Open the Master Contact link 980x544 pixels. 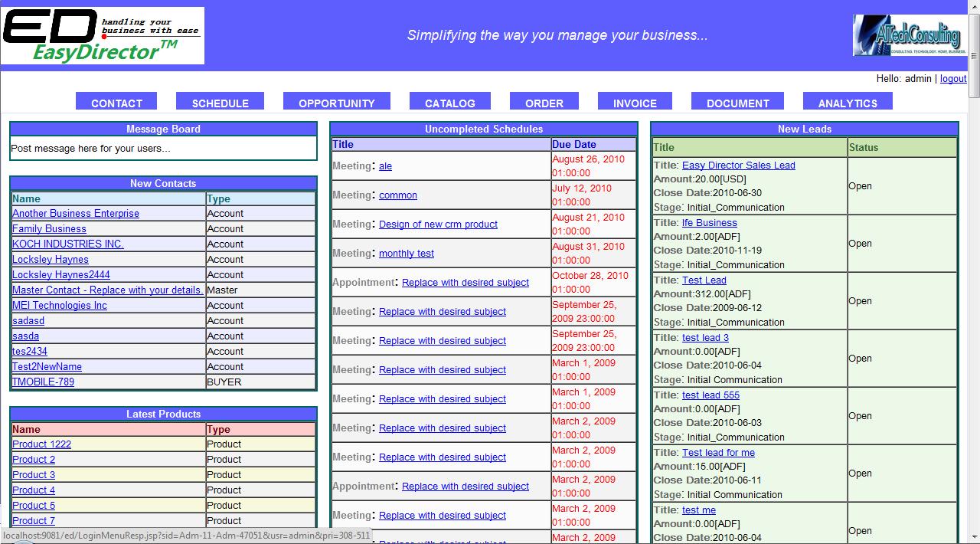[x=108, y=290]
